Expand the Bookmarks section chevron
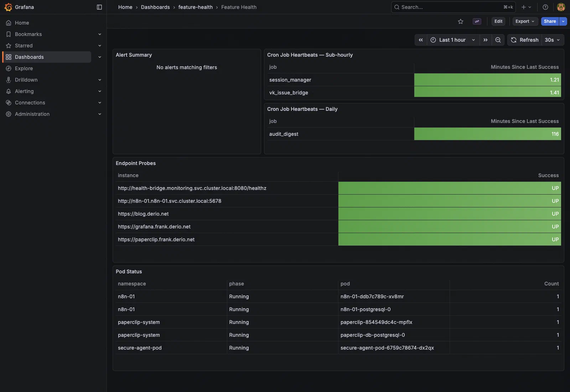The image size is (570, 392). (100, 34)
